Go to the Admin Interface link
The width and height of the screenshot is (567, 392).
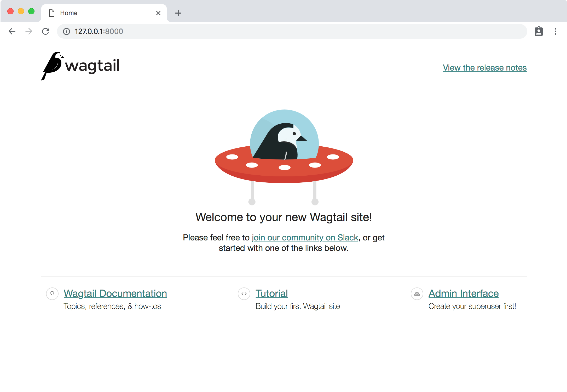[463, 293]
